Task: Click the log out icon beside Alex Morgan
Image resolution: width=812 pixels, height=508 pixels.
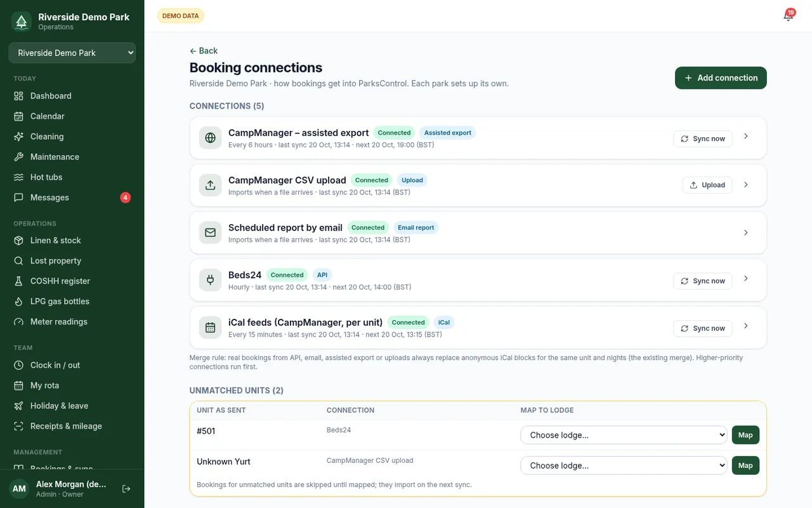Action: pos(126,489)
